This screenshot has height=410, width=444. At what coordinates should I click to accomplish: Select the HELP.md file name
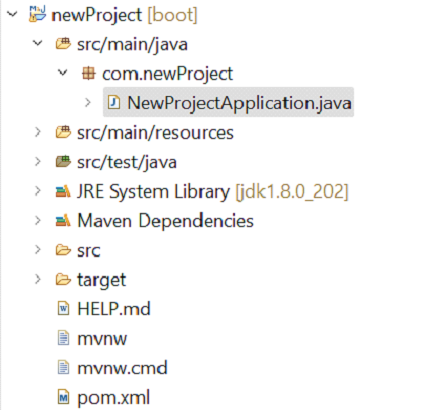pos(114,309)
